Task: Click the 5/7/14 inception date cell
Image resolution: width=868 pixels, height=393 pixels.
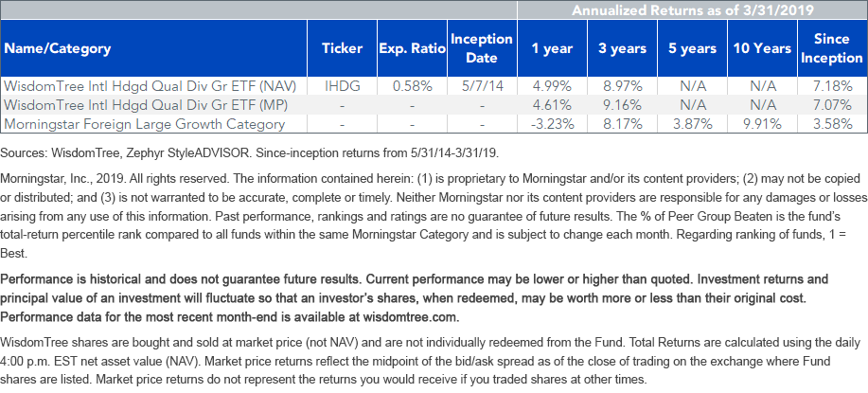Action: (482, 86)
